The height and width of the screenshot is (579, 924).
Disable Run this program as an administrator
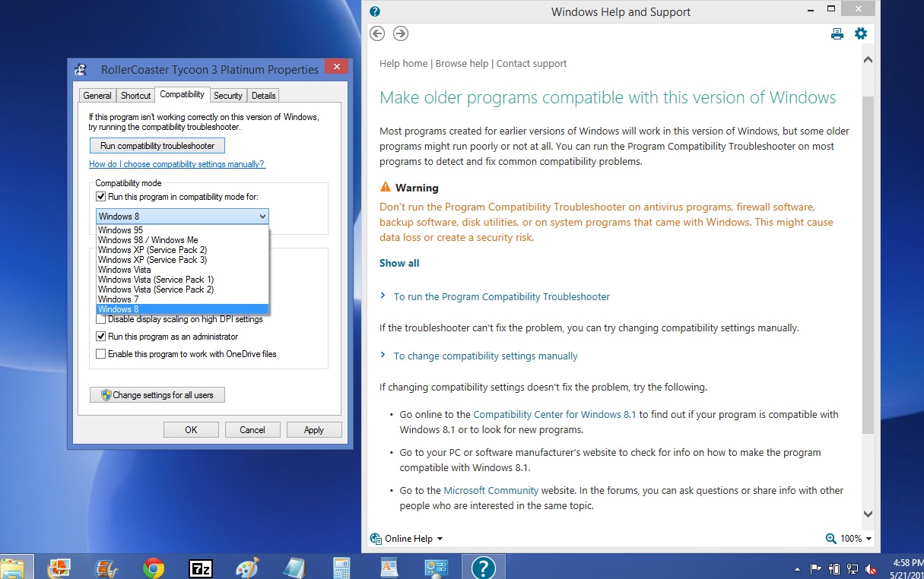(101, 337)
